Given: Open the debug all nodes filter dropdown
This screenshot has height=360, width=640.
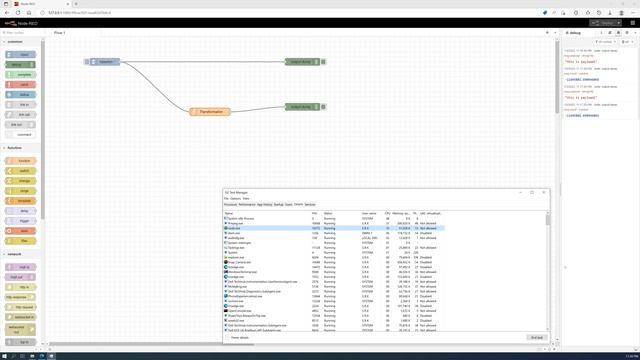Looking at the screenshot, I should pos(606,42).
